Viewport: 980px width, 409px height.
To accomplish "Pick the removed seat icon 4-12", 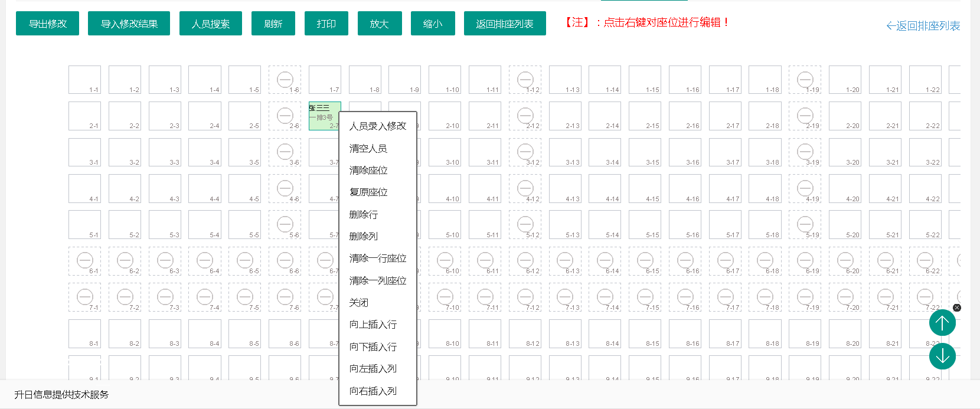I will click(x=525, y=188).
